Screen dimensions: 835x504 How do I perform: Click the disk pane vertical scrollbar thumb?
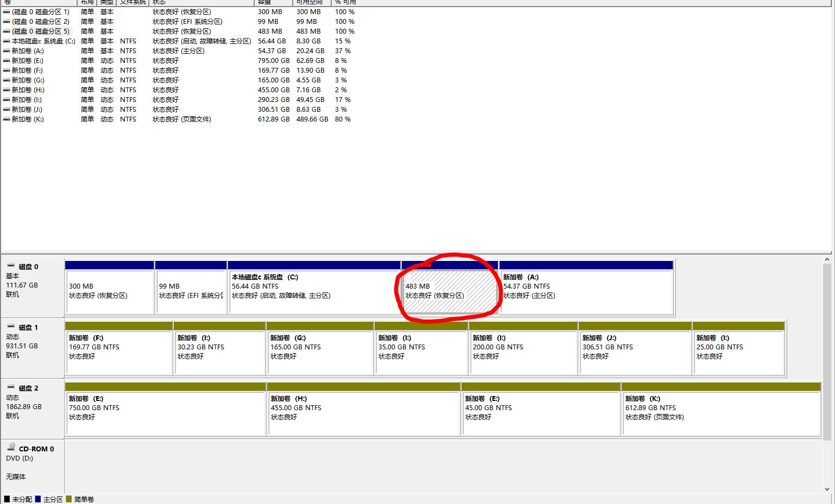coord(827,352)
